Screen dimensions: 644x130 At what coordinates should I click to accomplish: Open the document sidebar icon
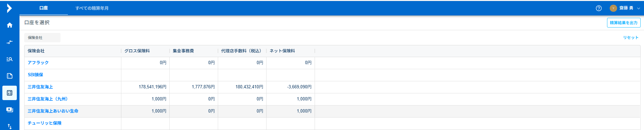9,76
